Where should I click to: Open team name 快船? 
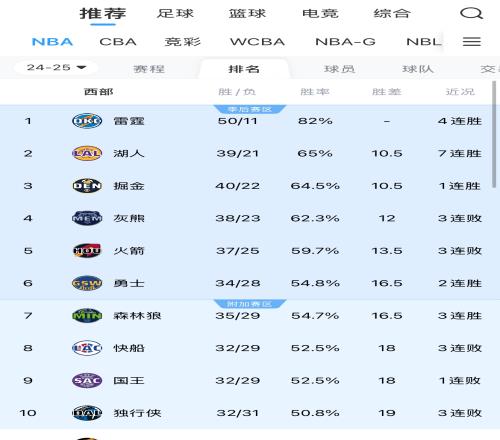pos(129,348)
